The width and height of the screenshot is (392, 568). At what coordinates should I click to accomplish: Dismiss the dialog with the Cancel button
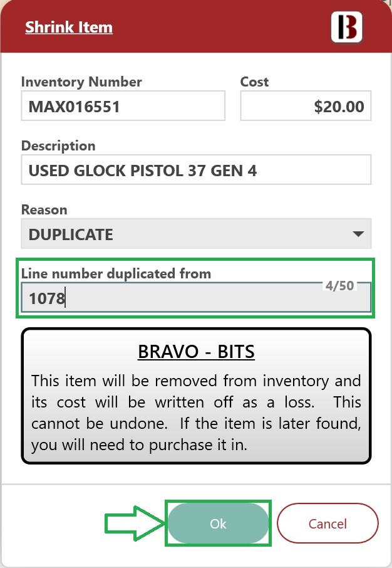pos(328,523)
